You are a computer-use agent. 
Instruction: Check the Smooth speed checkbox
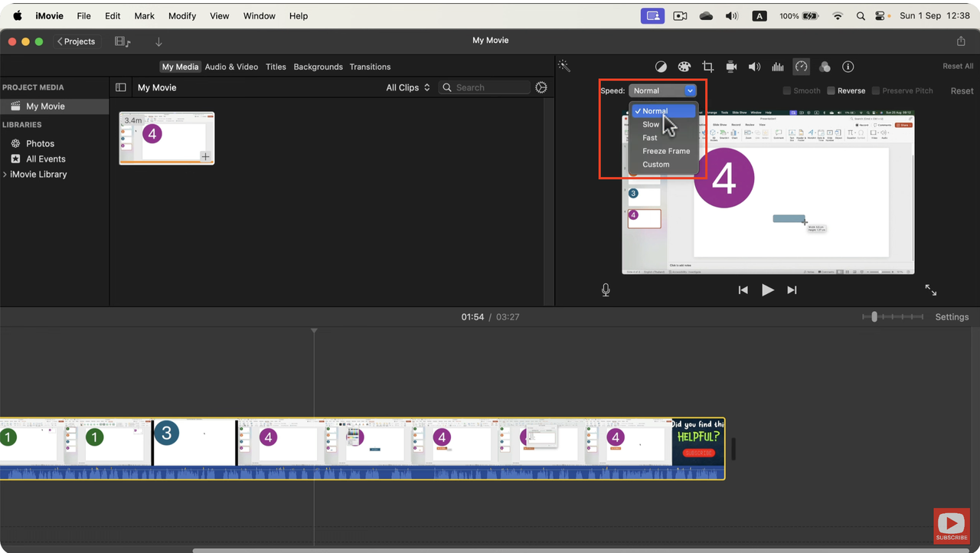click(x=787, y=90)
